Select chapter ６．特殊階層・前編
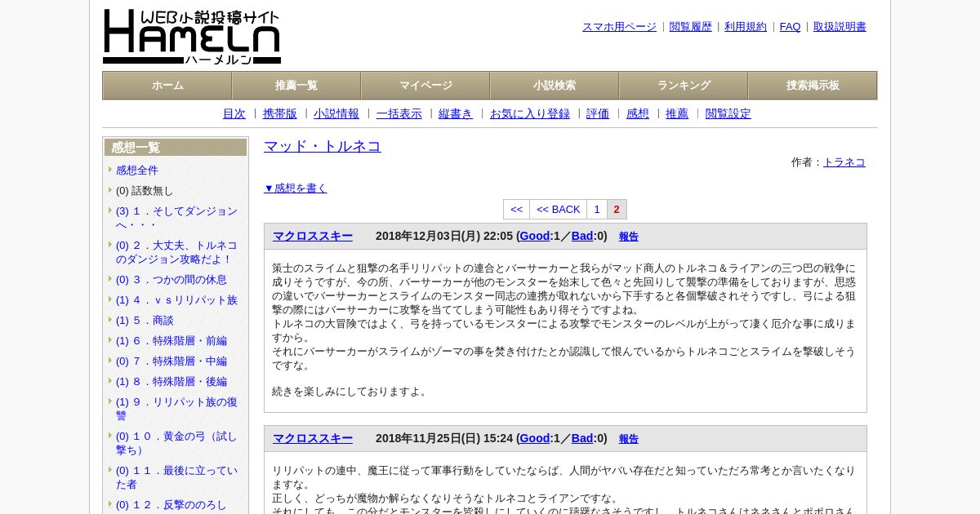Screen dimensions: 980x514 coord(171,341)
